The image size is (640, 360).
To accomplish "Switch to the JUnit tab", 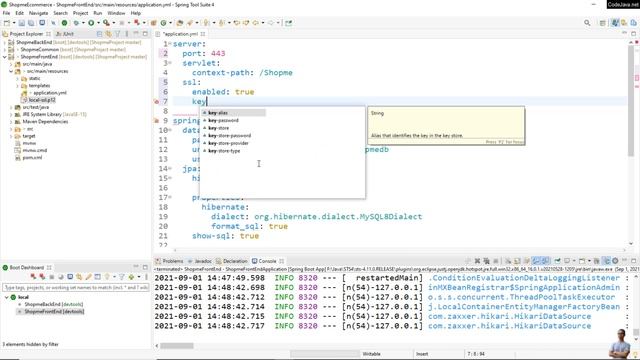I will (65, 34).
